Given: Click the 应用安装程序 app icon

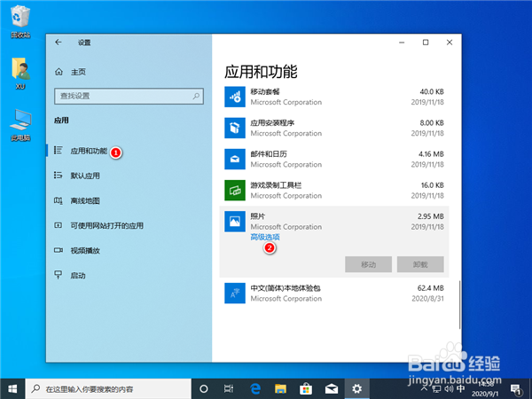Looking at the screenshot, I should pos(235,128).
